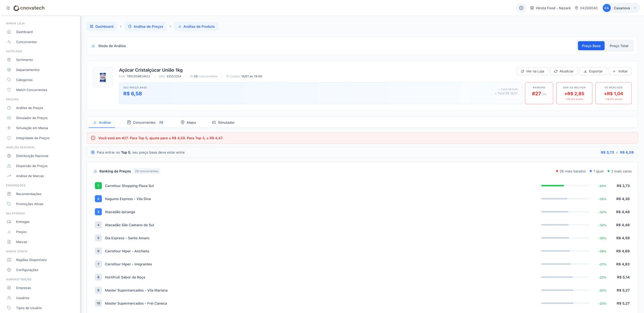The image size is (644, 313).
Task: Click Master Supermercados - Vila Mariana row name
Action: coord(136,291)
